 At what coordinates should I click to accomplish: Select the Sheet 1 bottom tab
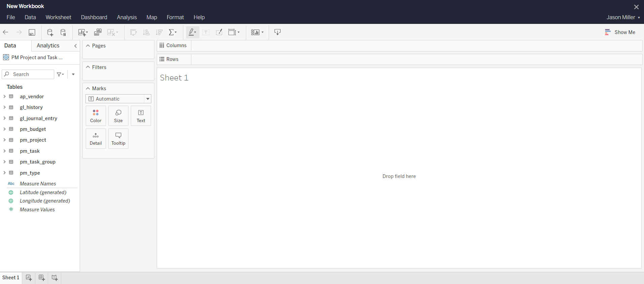(11, 278)
